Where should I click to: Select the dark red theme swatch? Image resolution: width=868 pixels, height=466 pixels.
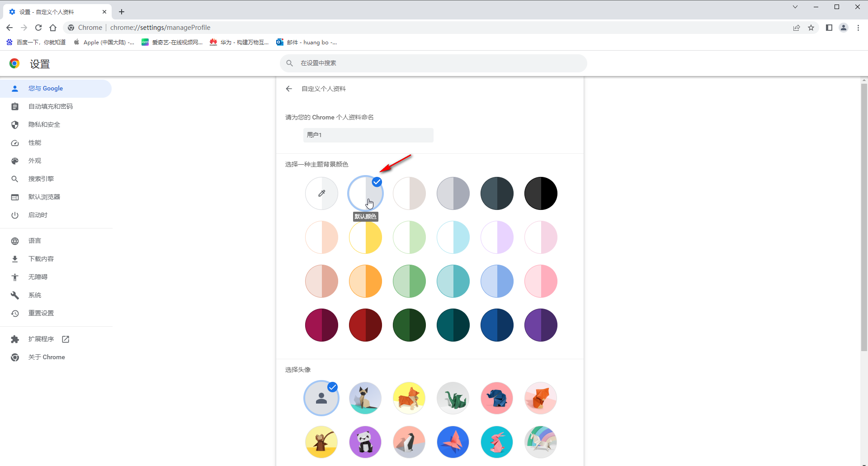coord(365,325)
